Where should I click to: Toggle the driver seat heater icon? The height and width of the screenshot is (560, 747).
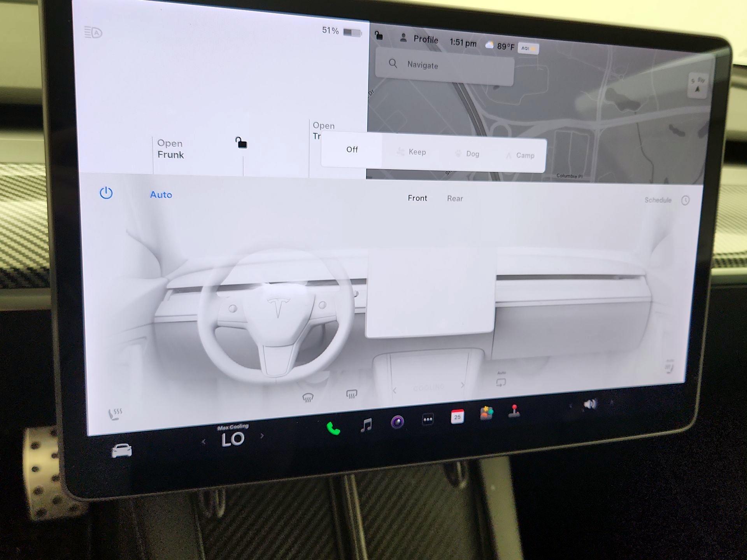[115, 414]
